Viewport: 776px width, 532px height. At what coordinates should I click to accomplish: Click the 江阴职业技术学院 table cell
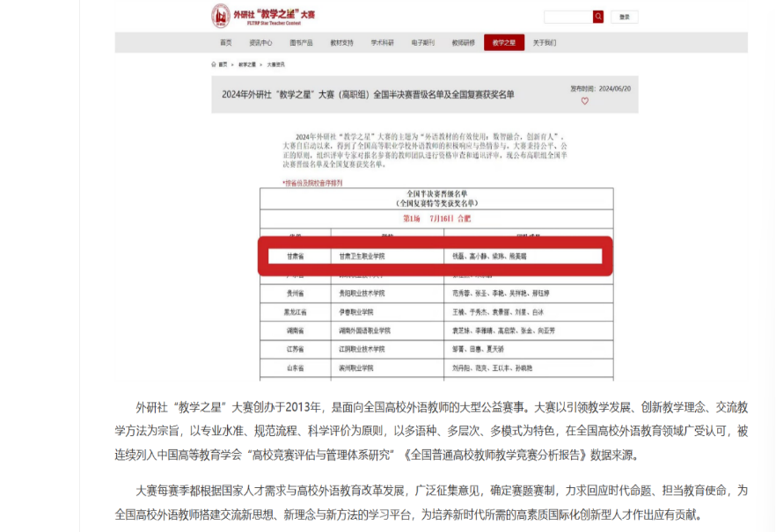[x=387, y=349]
